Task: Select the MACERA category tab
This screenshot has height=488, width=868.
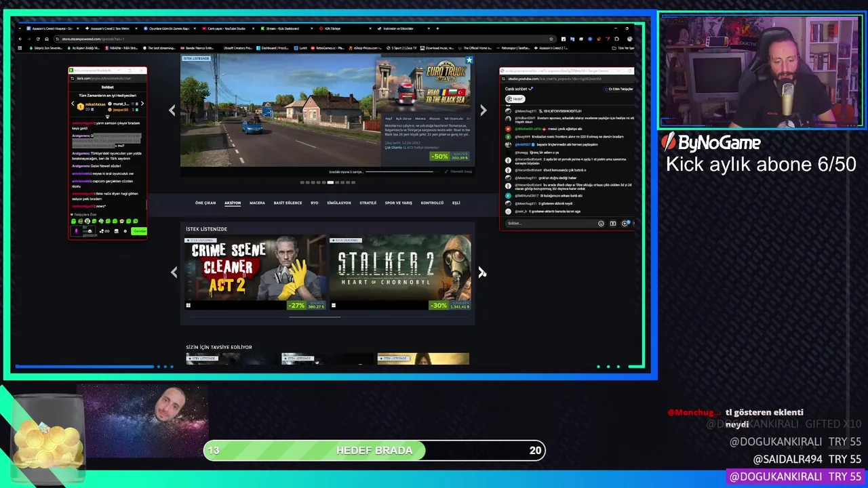Action: click(x=257, y=203)
